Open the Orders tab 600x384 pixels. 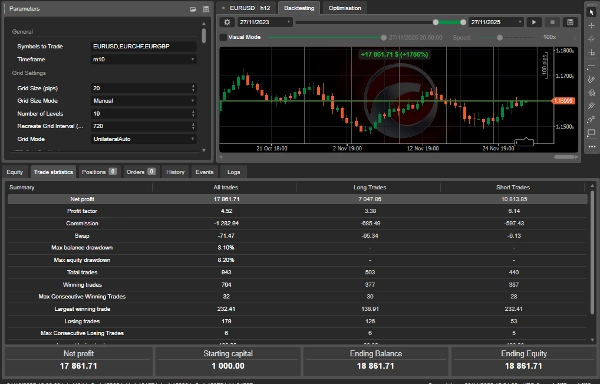pos(140,172)
